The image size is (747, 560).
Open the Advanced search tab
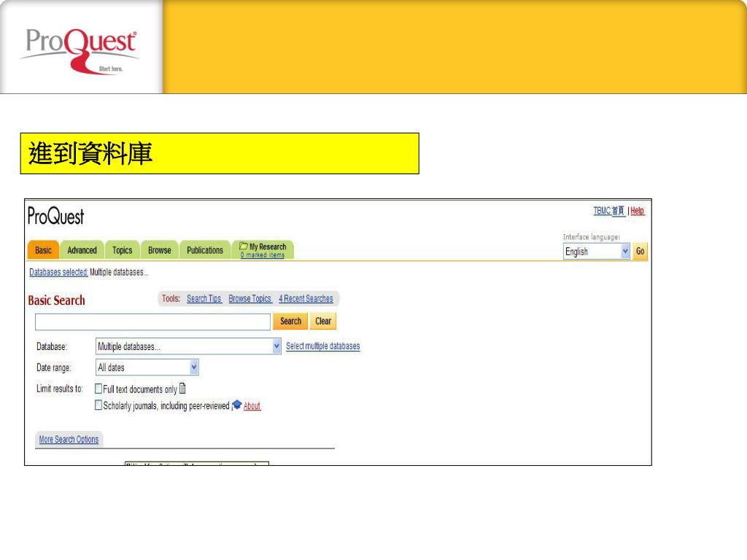82,250
